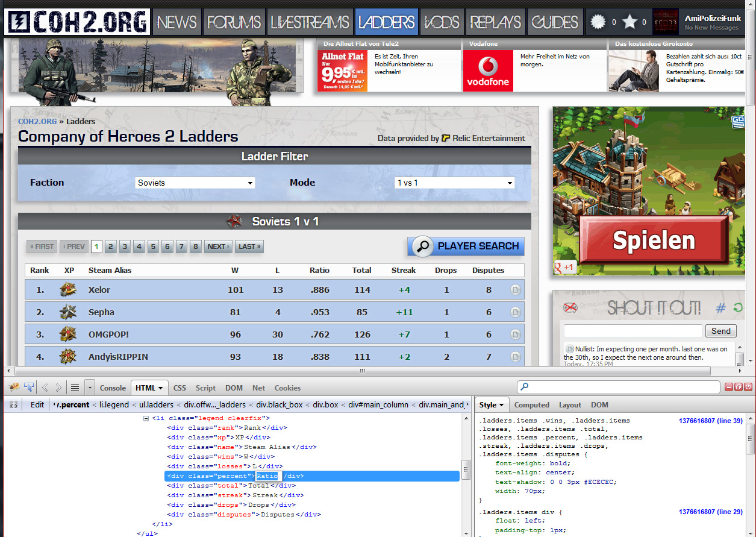Image resolution: width=756 pixels, height=537 pixels.
Task: Click the Google +1 badge
Action: 564,267
